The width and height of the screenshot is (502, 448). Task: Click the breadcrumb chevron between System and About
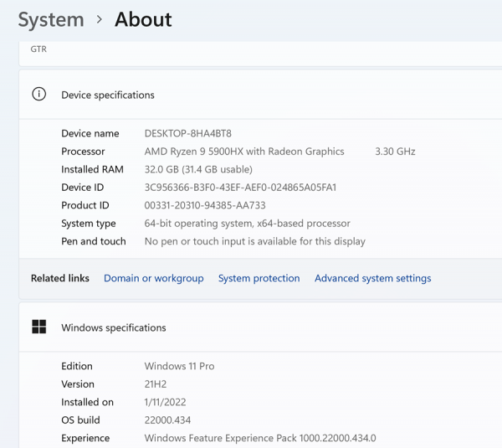[x=100, y=20]
